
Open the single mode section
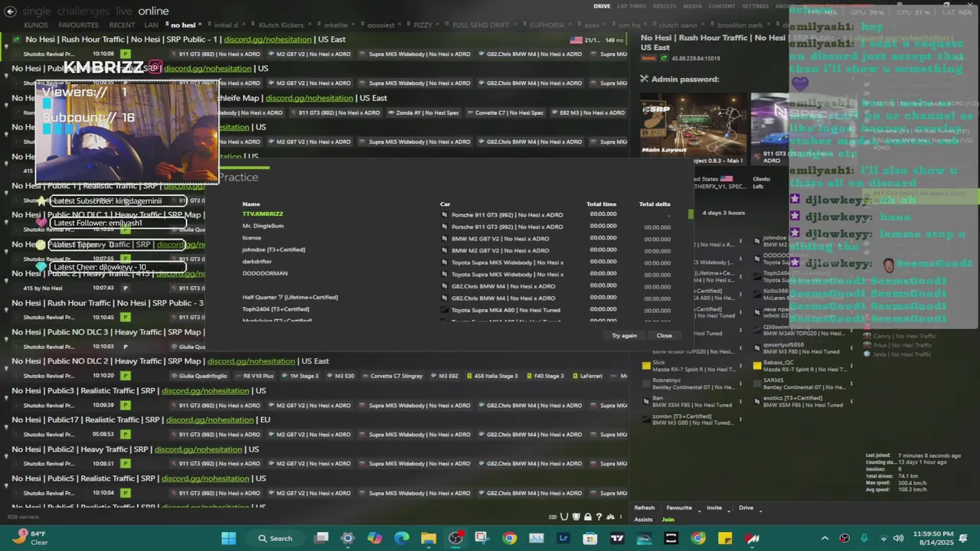click(36, 11)
